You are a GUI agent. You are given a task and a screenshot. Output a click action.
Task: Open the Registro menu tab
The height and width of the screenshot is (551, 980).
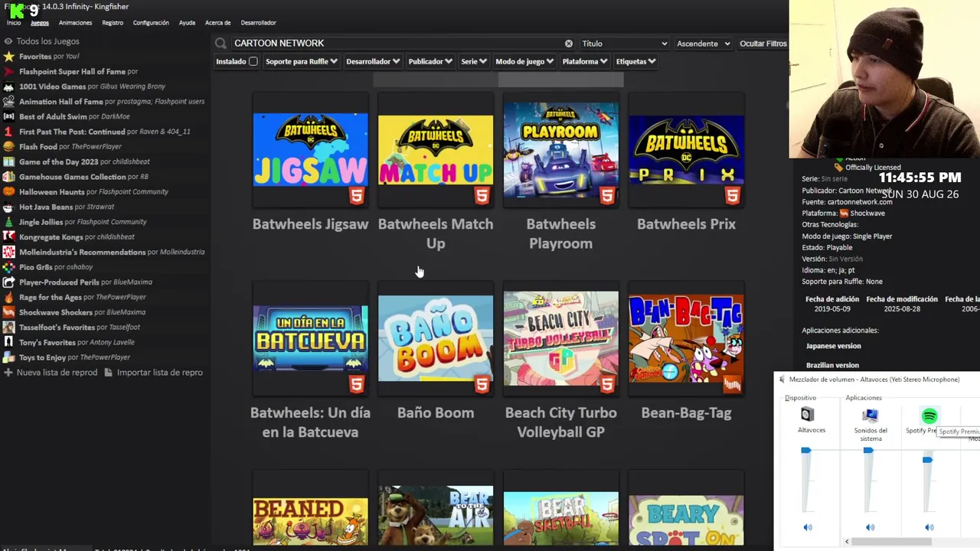[x=113, y=23]
